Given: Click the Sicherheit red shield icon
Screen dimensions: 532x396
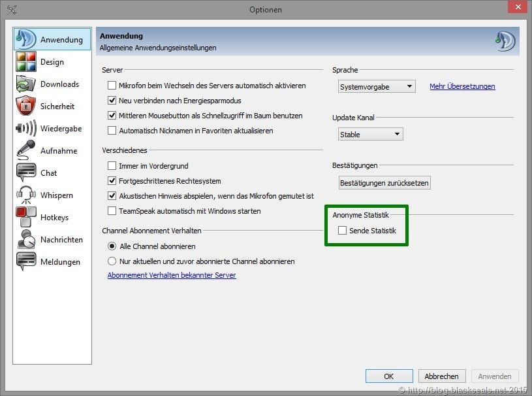Looking at the screenshot, I should tap(26, 106).
